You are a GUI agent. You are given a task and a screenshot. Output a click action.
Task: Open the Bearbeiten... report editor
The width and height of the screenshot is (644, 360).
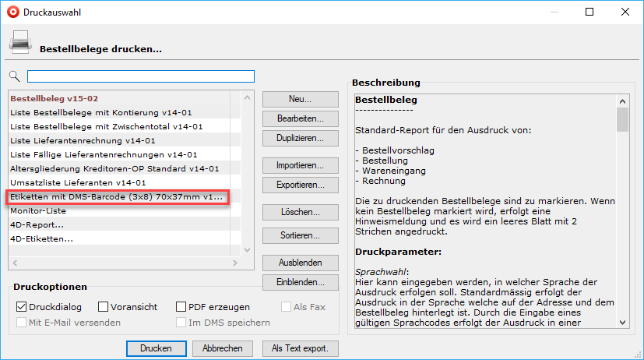300,119
